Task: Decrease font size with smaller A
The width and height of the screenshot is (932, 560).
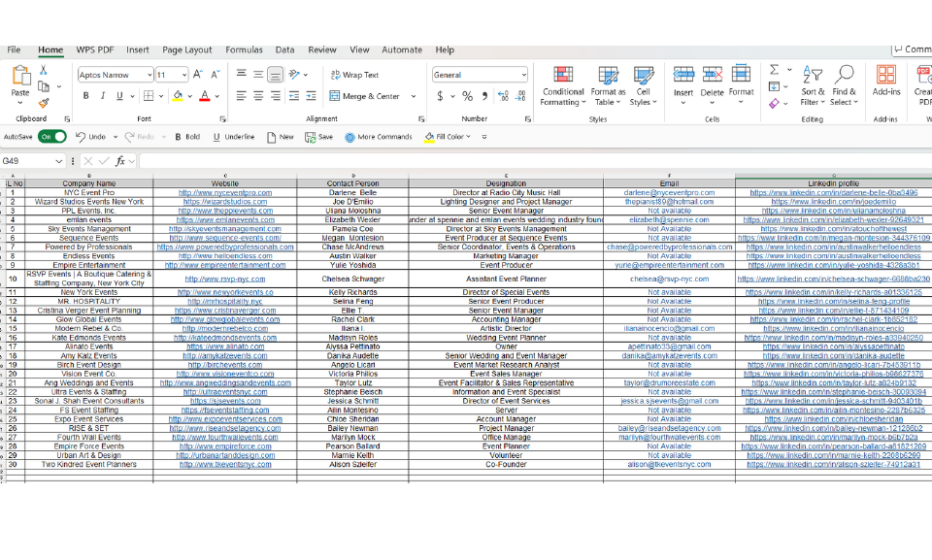Action: pos(216,75)
